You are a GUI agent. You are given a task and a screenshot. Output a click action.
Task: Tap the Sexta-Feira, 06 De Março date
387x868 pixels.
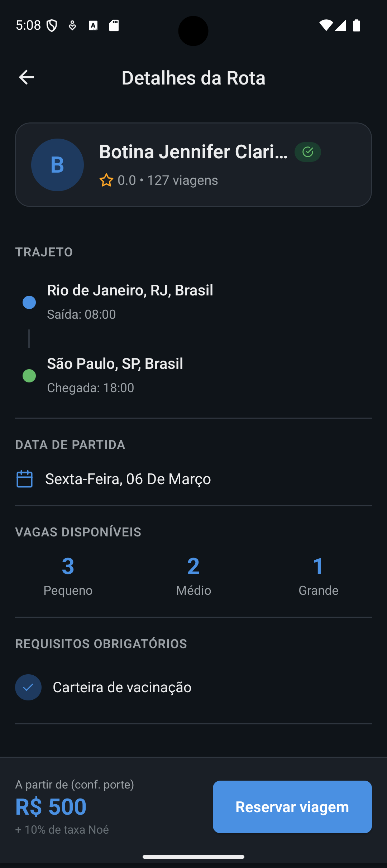point(128,479)
